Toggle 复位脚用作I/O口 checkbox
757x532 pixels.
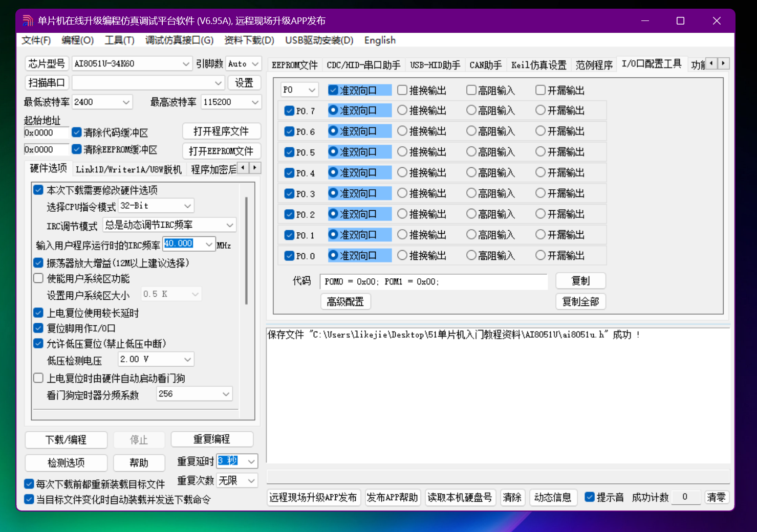pyautogui.click(x=38, y=328)
